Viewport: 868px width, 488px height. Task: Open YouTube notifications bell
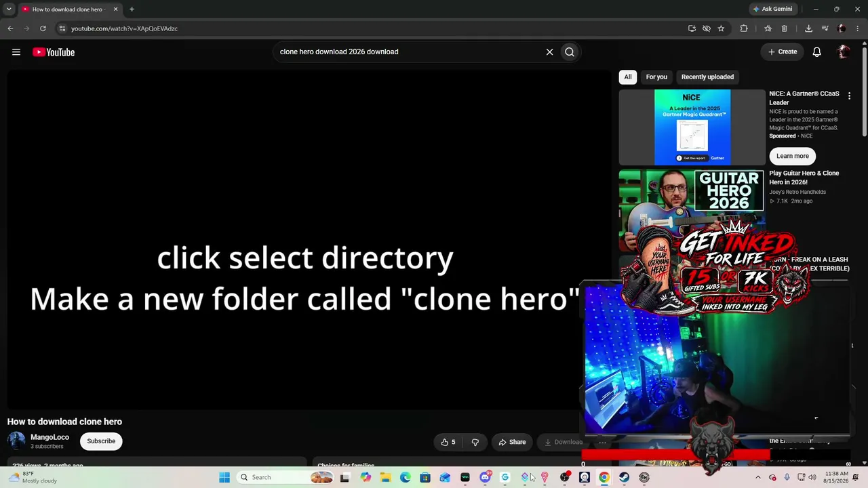[x=817, y=52]
